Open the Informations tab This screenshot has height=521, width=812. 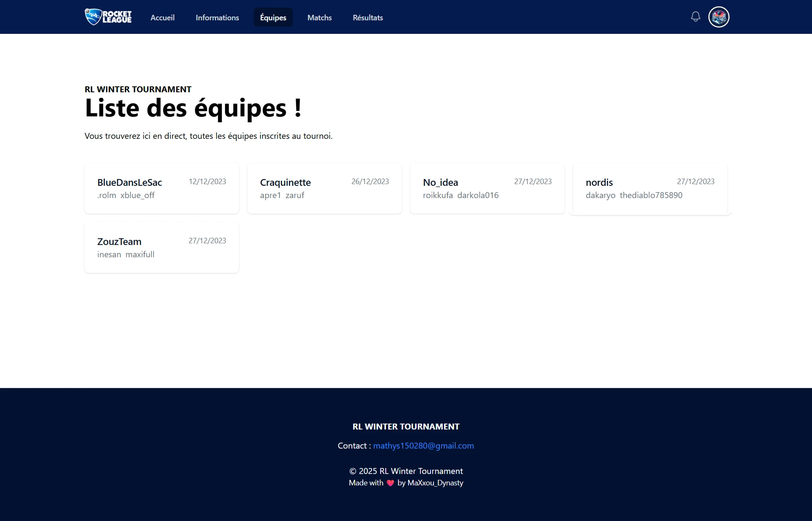click(x=217, y=17)
